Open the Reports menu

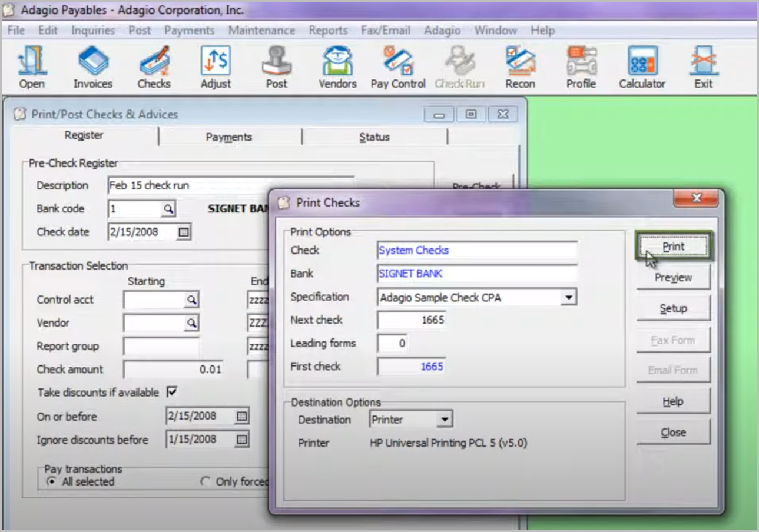click(x=328, y=30)
